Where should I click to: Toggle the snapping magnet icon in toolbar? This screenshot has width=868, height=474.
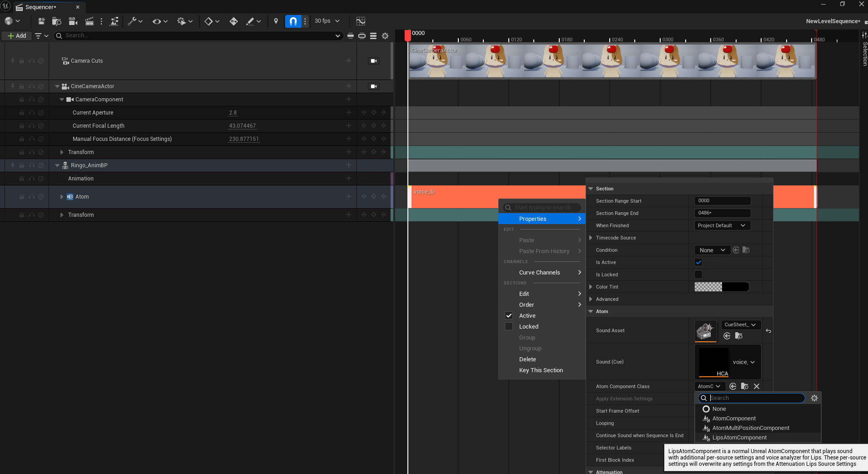[x=293, y=21]
